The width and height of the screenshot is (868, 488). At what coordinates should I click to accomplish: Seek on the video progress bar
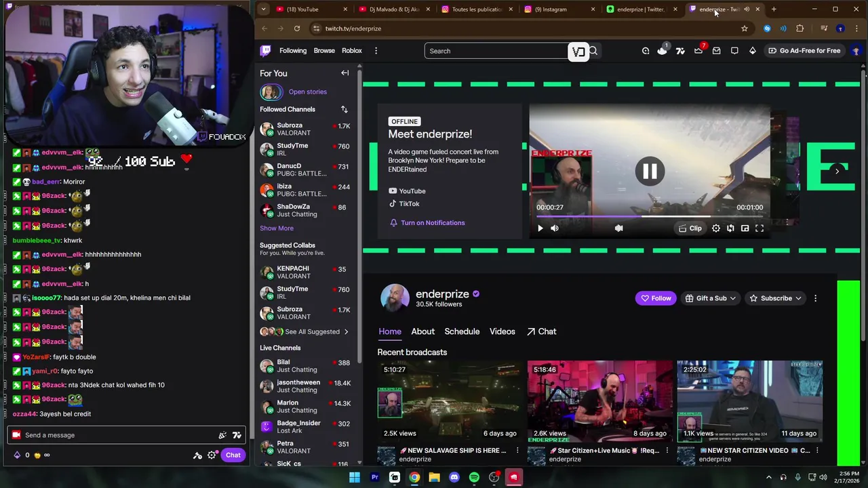coord(650,216)
